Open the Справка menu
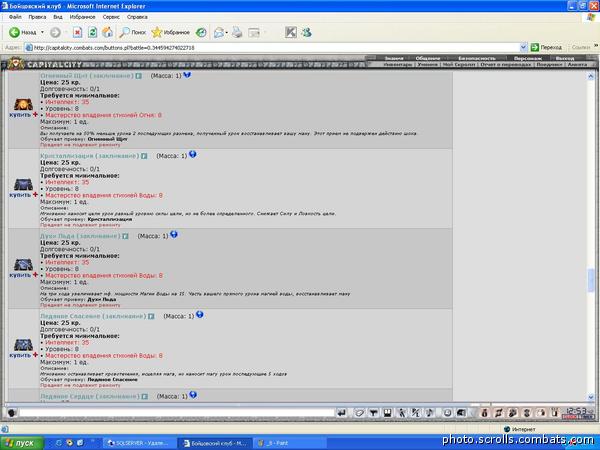The image size is (600, 450). [137, 17]
